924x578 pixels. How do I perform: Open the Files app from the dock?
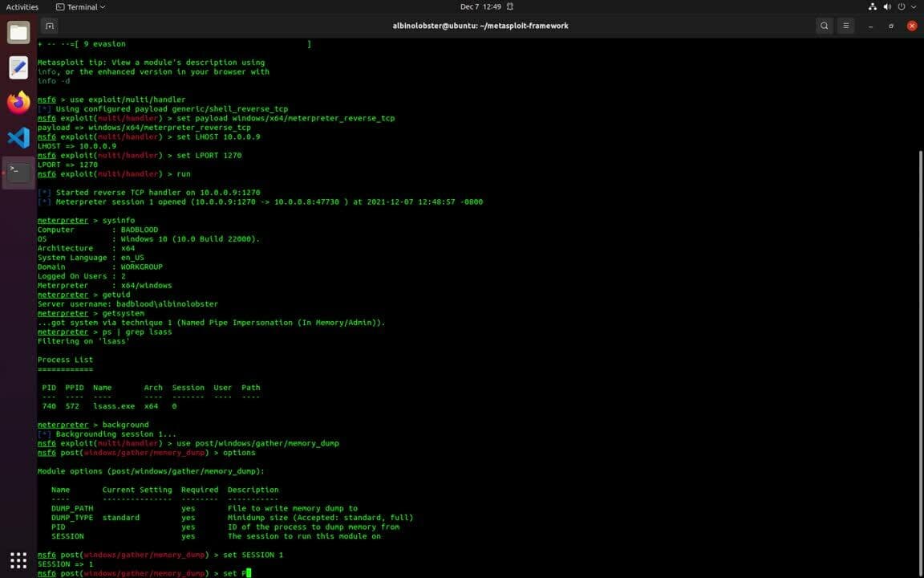point(18,32)
